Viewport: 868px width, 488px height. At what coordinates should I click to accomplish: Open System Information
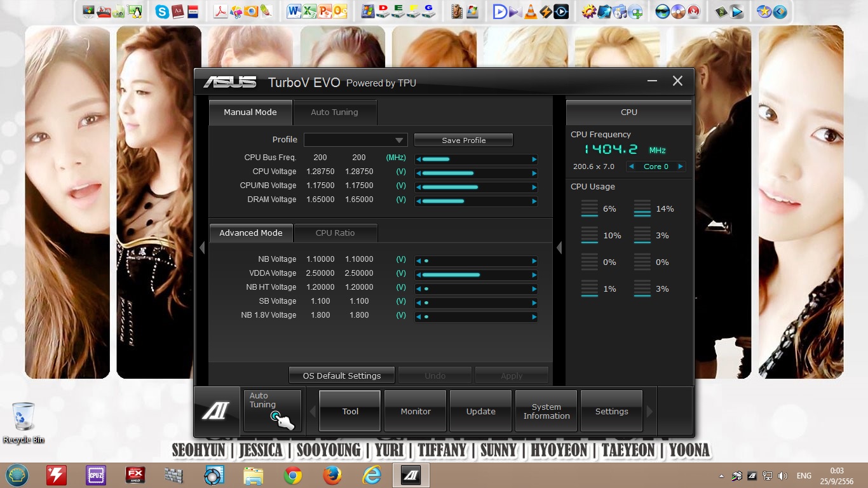click(x=546, y=411)
